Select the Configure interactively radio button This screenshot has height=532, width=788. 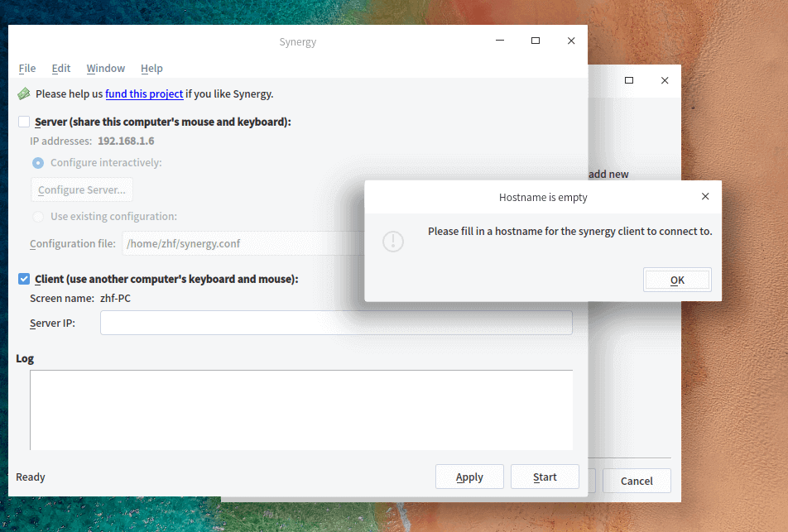[38, 162]
